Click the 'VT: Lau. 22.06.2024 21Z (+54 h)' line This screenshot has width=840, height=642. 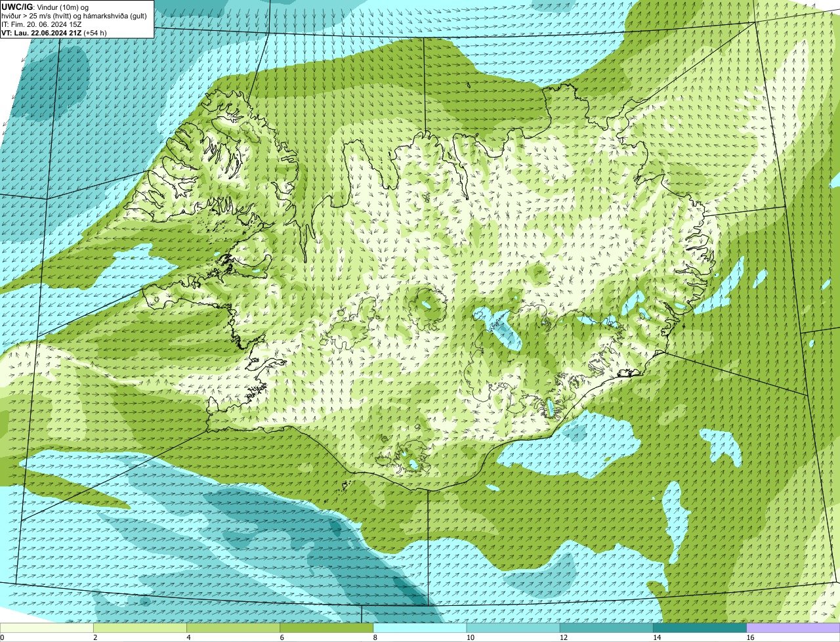54,32
